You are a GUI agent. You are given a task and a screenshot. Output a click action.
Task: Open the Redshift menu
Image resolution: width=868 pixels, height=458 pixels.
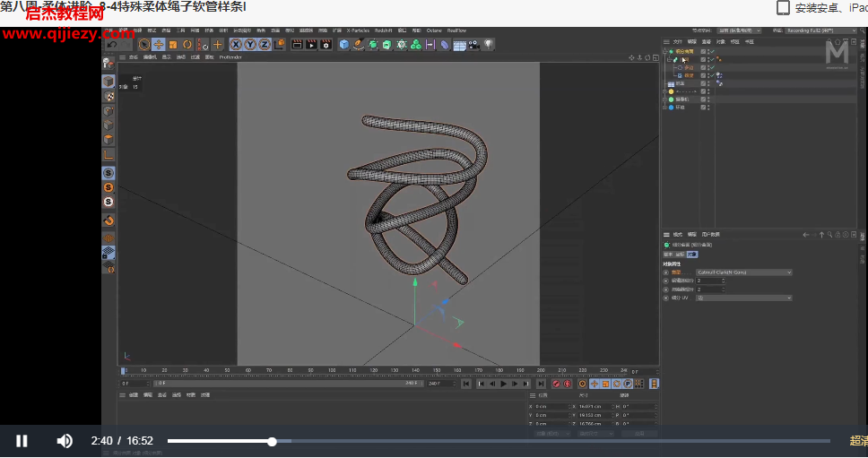(383, 30)
